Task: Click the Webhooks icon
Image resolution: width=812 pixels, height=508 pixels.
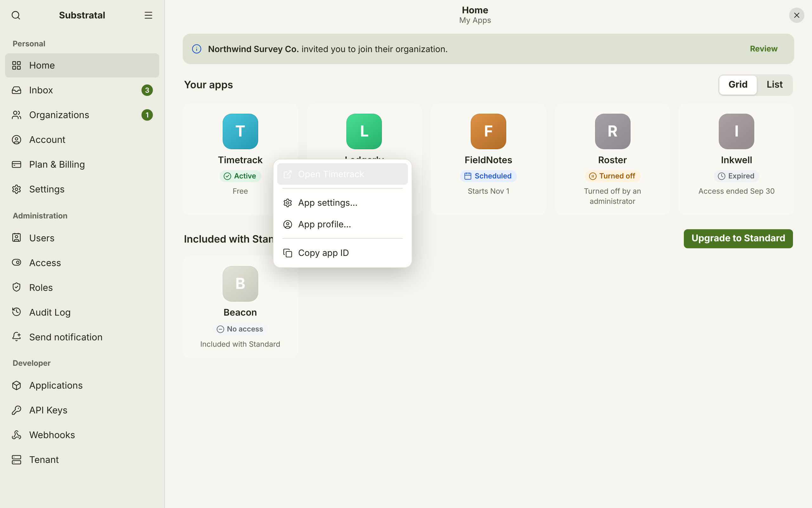Action: tap(16, 435)
